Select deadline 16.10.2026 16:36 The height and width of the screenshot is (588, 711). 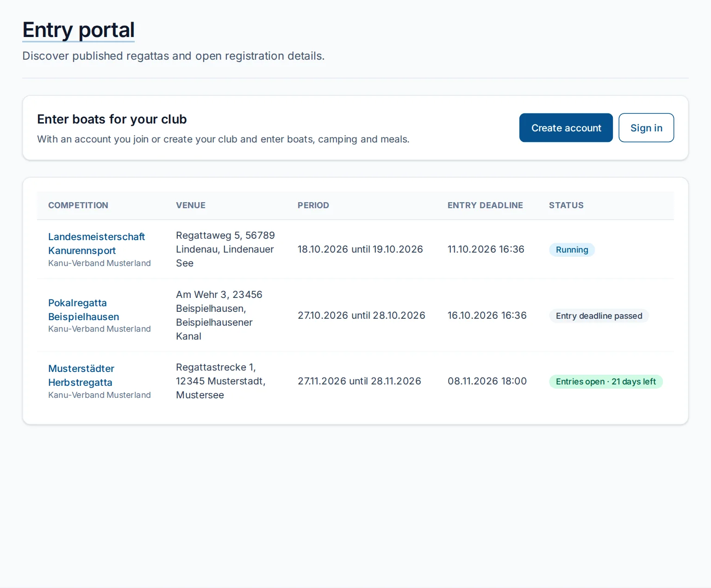[x=487, y=316]
